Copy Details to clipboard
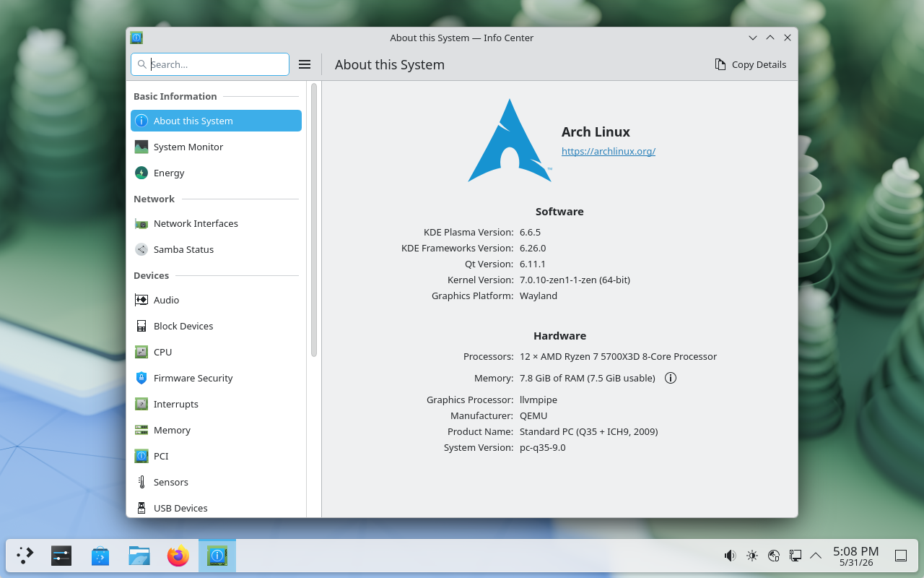924x578 pixels. 751,64
